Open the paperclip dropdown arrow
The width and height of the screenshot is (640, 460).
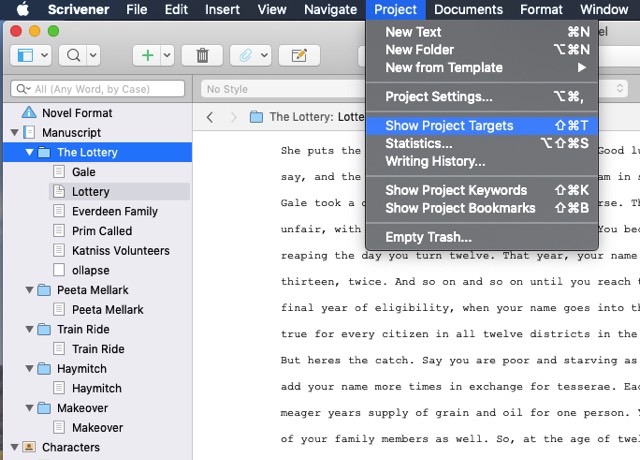tap(264, 55)
